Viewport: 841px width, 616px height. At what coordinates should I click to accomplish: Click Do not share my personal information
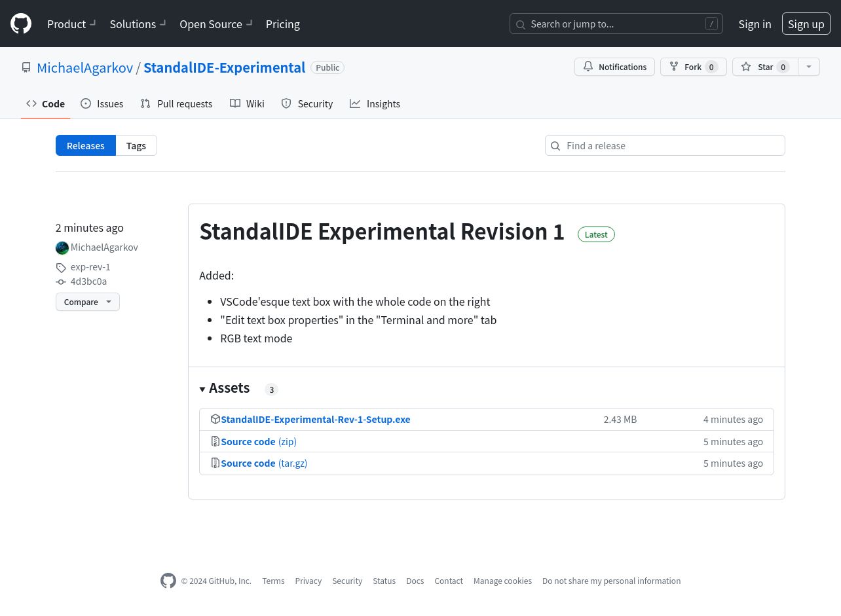(611, 581)
